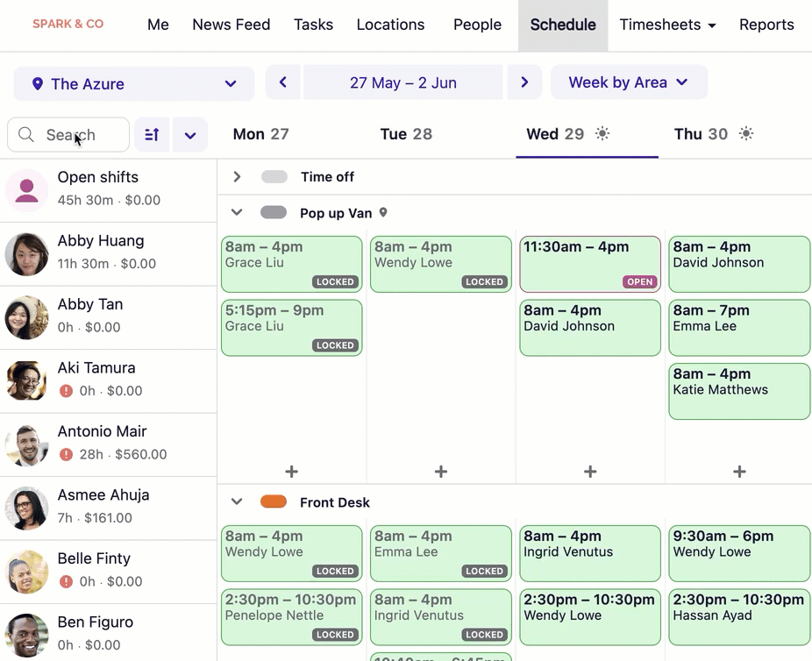Select the Open shifts row
The image size is (812, 661).
coord(108,190)
